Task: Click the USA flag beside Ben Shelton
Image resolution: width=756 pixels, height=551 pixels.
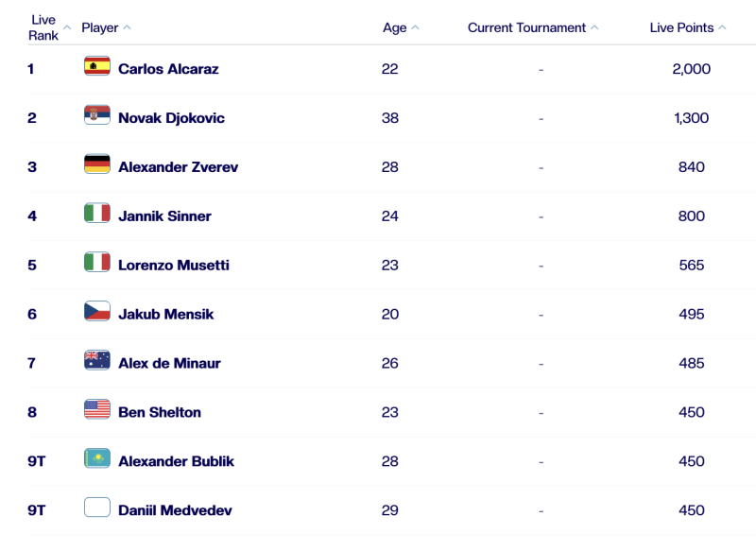Action: 97,411
